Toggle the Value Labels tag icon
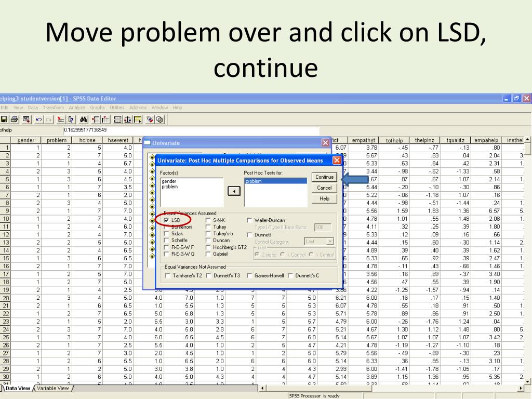Screen dimensions: 532x399 coord(150,119)
